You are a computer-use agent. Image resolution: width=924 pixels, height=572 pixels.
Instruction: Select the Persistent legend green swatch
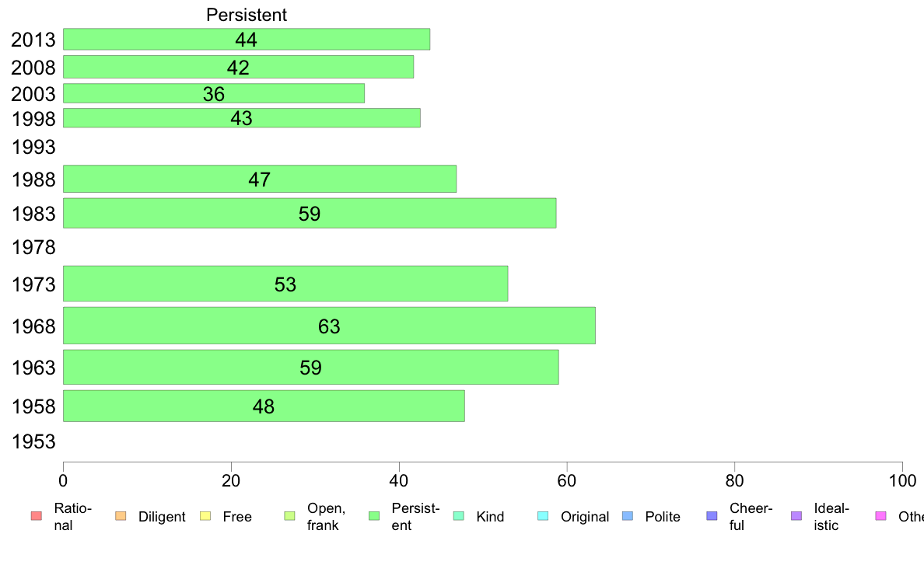373,516
